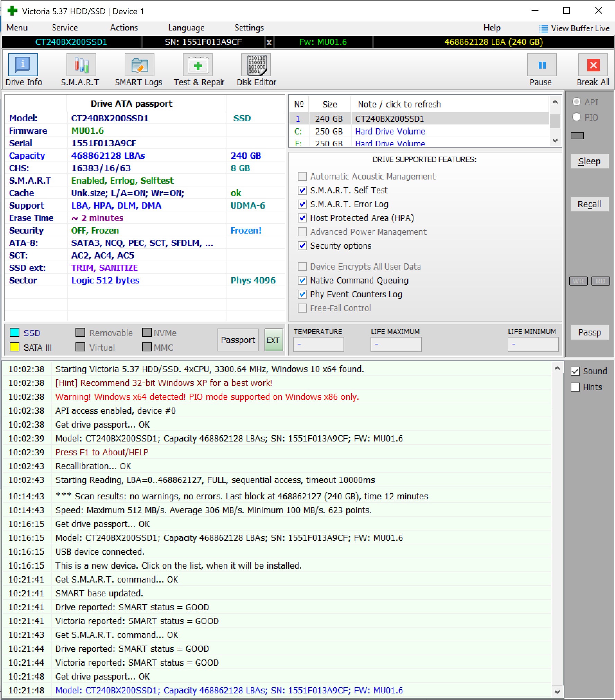This screenshot has height=700, width=615.
Task: Click View Buffer Live list icon
Action: pos(543,29)
